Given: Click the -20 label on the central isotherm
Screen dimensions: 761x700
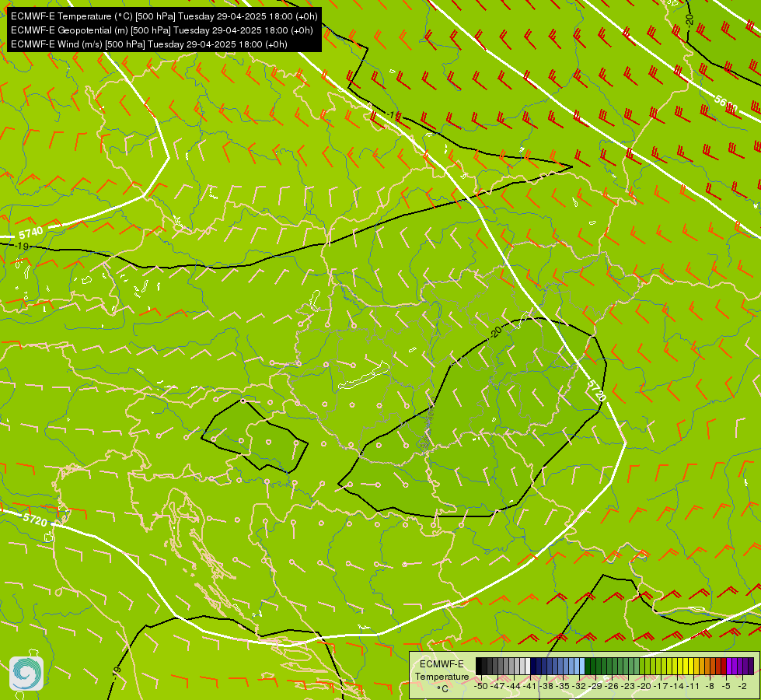Looking at the screenshot, I should click(495, 331).
